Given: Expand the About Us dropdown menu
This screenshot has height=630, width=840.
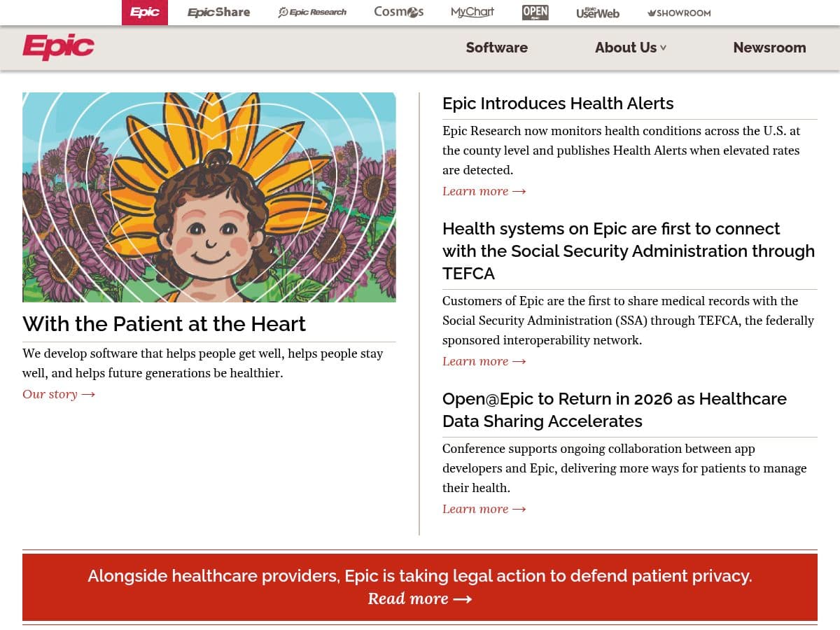Looking at the screenshot, I should point(631,48).
